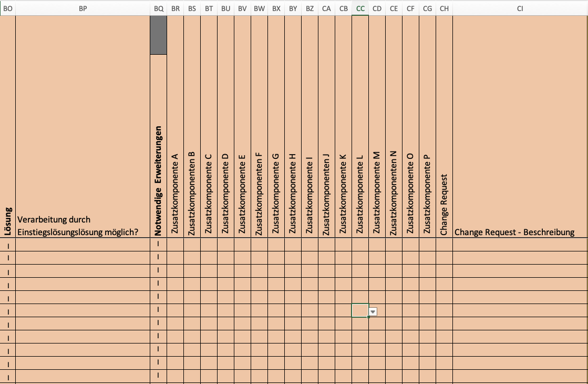The height and width of the screenshot is (384, 588).
Task: Select the 'Change Request - Beschreibung' header cell
Action: click(x=520, y=231)
